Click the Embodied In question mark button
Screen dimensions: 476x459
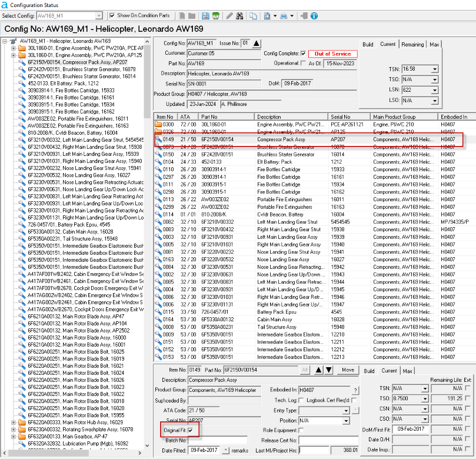355,390
